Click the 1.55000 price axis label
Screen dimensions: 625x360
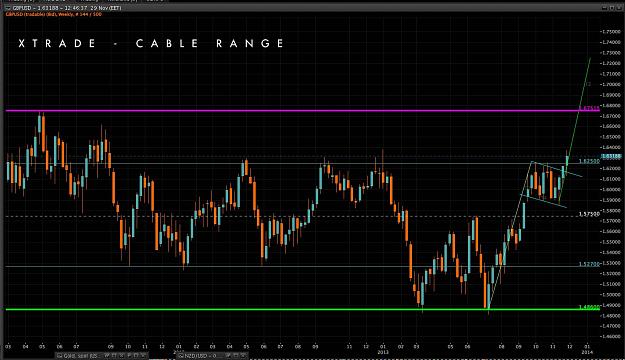coord(612,242)
